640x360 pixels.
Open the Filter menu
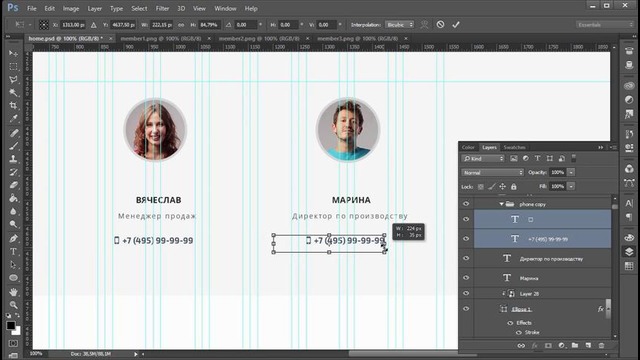pyautogui.click(x=162, y=8)
